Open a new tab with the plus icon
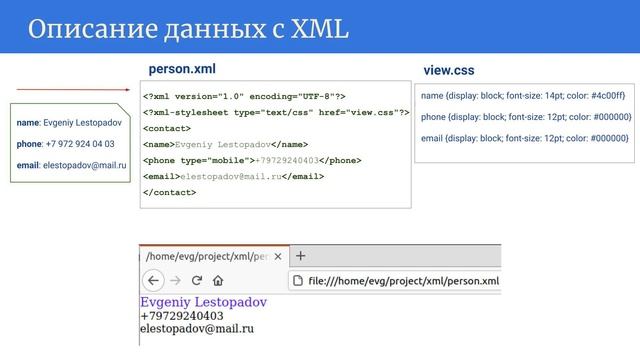This screenshot has width=640, height=360. pos(301,256)
